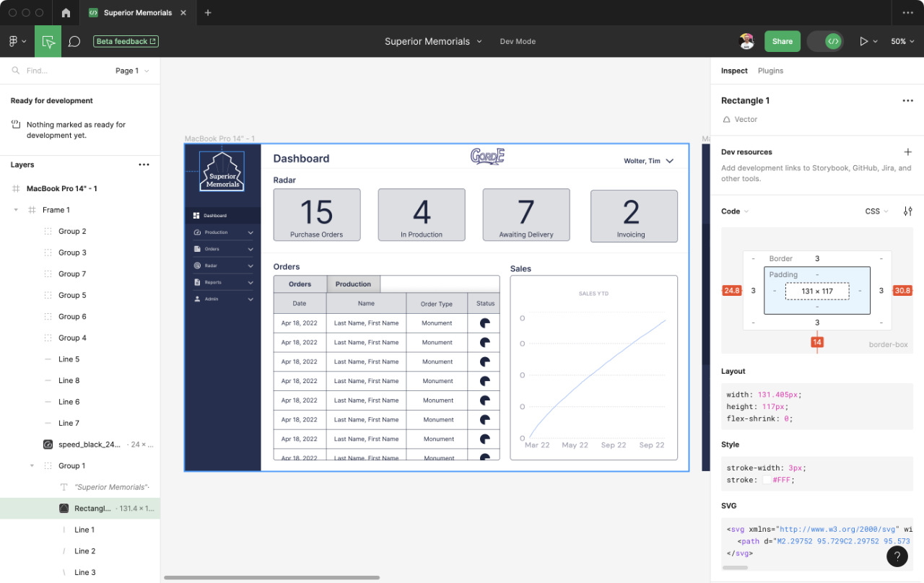Screen dimensions: 924x583
Task: Open a new tab with plus
Action: point(208,12)
